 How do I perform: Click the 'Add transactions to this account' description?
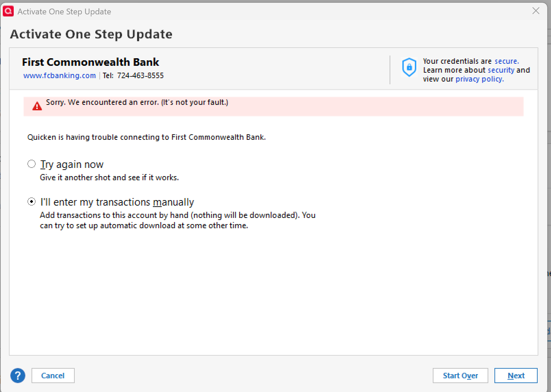[177, 220]
